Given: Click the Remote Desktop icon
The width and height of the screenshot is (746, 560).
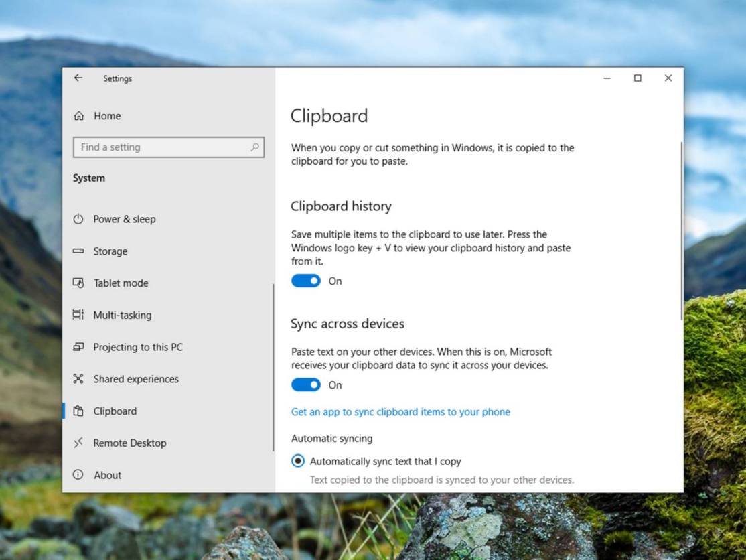Looking at the screenshot, I should 78,443.
